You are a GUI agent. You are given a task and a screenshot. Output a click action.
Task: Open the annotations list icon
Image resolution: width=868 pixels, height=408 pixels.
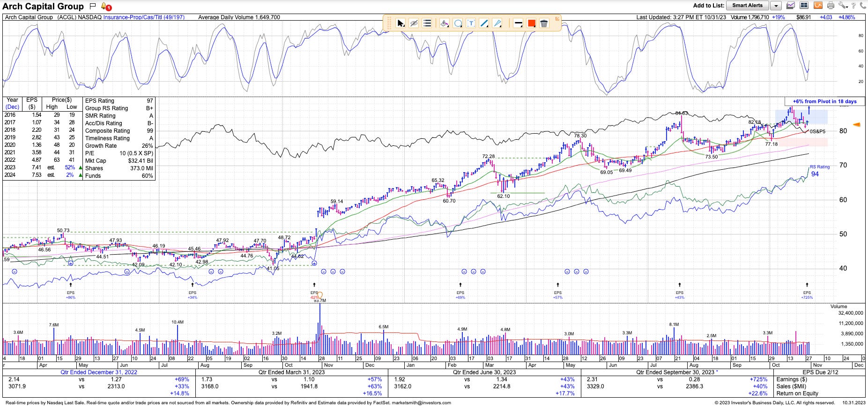[x=427, y=23]
